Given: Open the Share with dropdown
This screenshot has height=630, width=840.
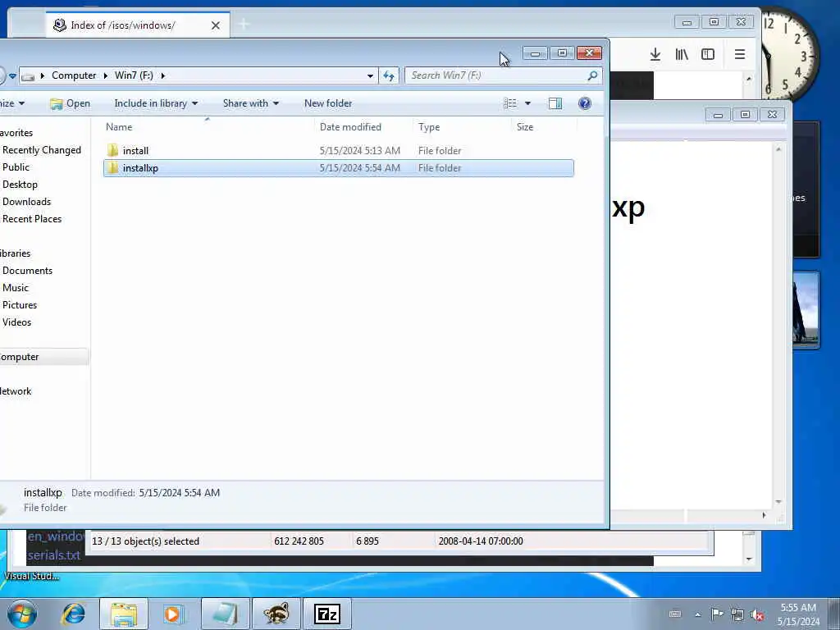Looking at the screenshot, I should tap(251, 103).
